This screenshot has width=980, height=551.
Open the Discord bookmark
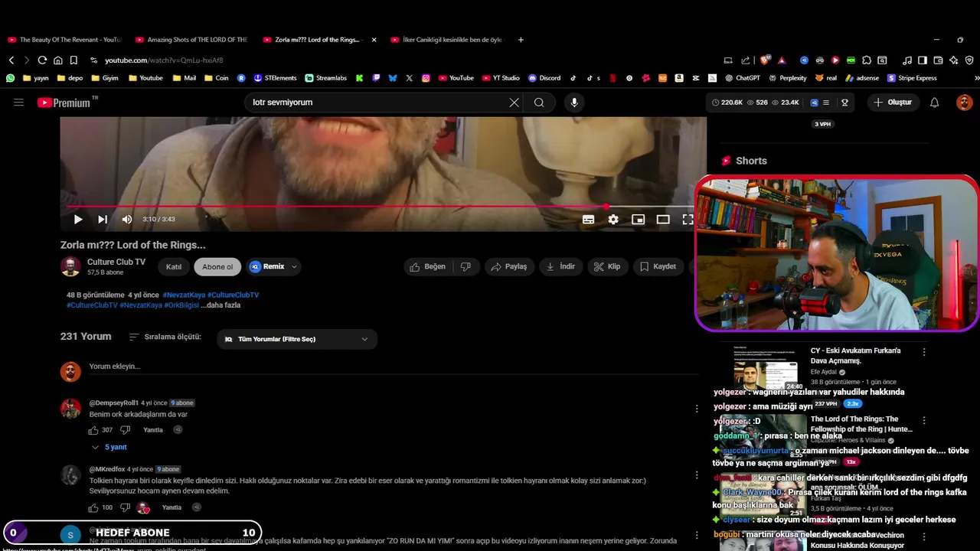point(544,78)
